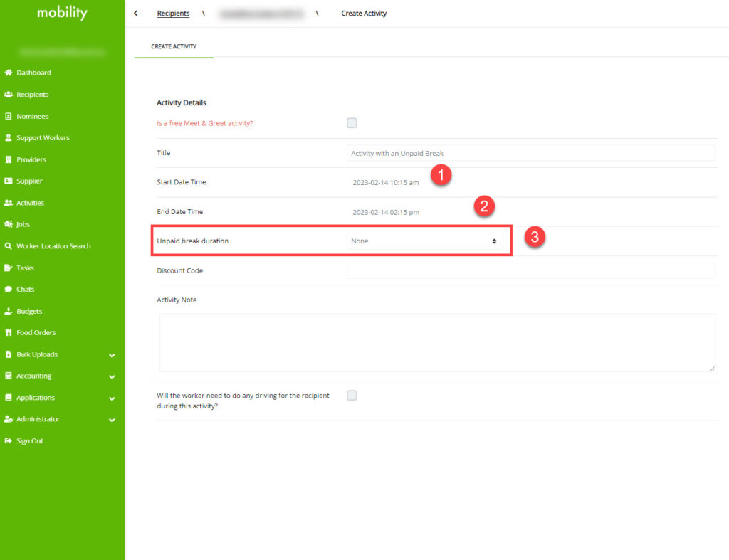This screenshot has width=729, height=560.
Task: Go to the Recipients breadcrumb link
Action: click(173, 14)
